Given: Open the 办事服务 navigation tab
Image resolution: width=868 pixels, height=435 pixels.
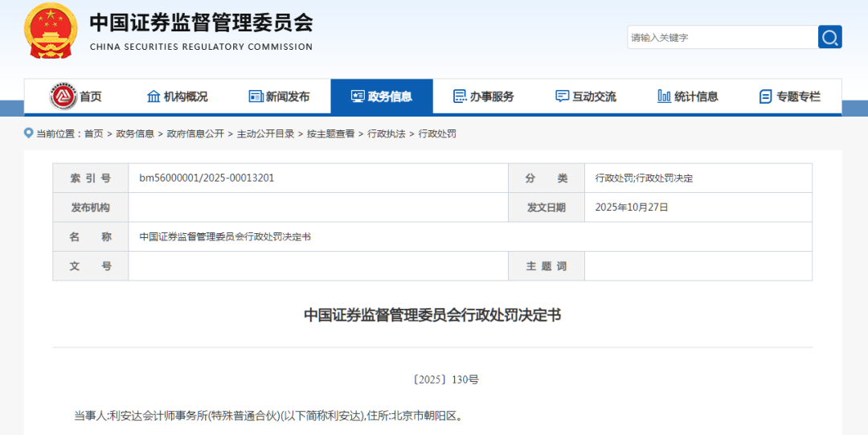Looking at the screenshot, I should (484, 96).
